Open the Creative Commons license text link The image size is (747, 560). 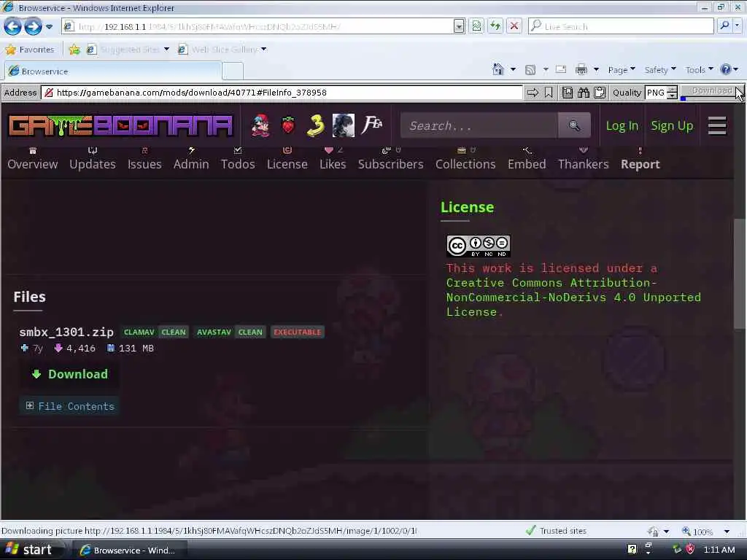click(x=573, y=297)
